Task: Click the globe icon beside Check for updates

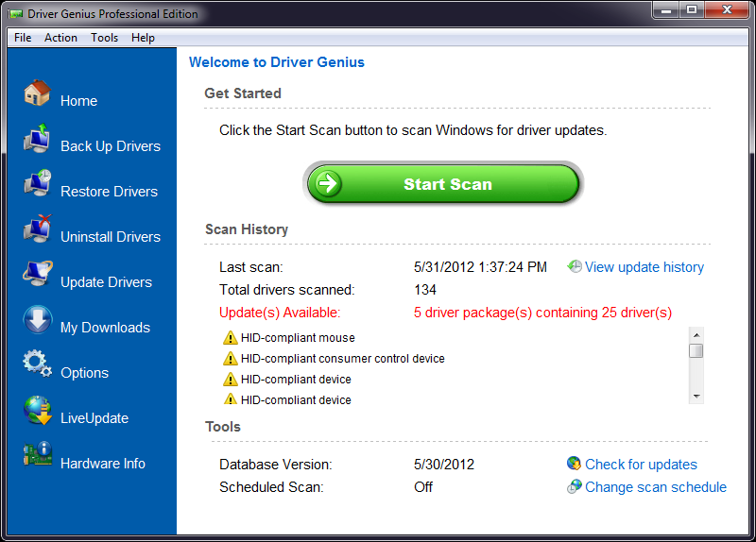Action: [x=574, y=464]
